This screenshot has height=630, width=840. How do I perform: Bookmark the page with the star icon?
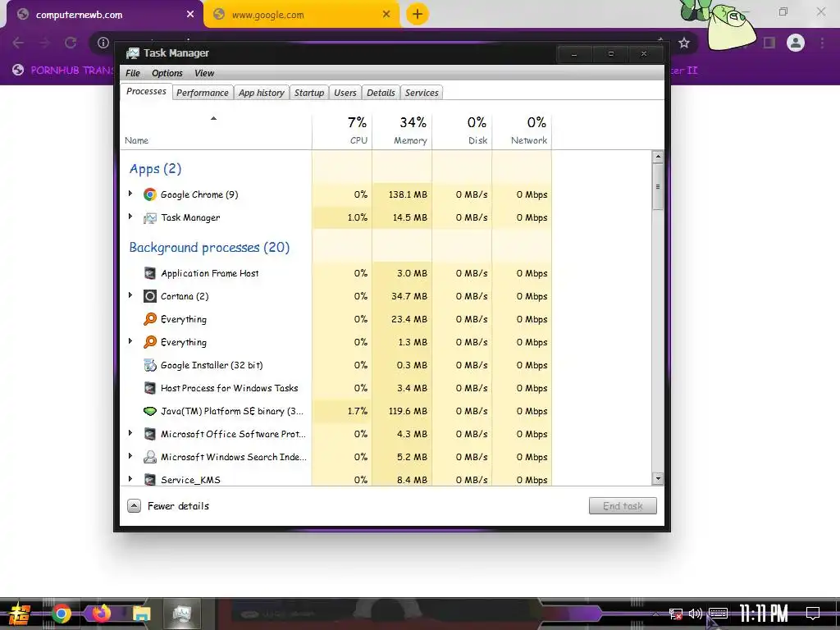[684, 43]
